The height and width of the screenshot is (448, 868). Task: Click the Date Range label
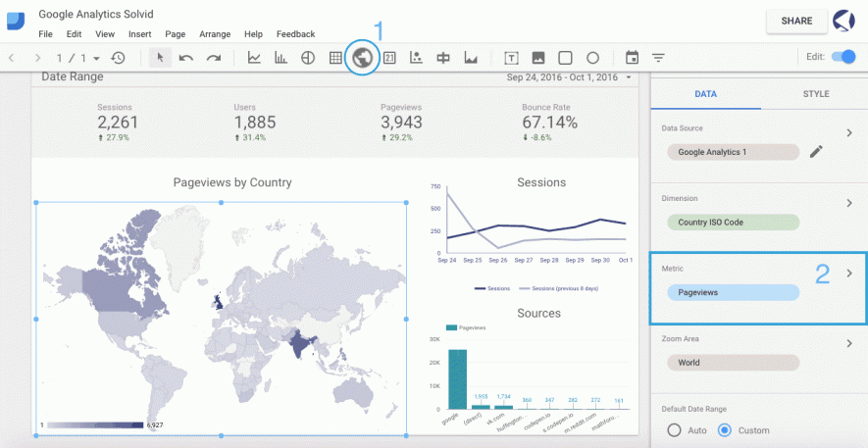[x=73, y=76]
